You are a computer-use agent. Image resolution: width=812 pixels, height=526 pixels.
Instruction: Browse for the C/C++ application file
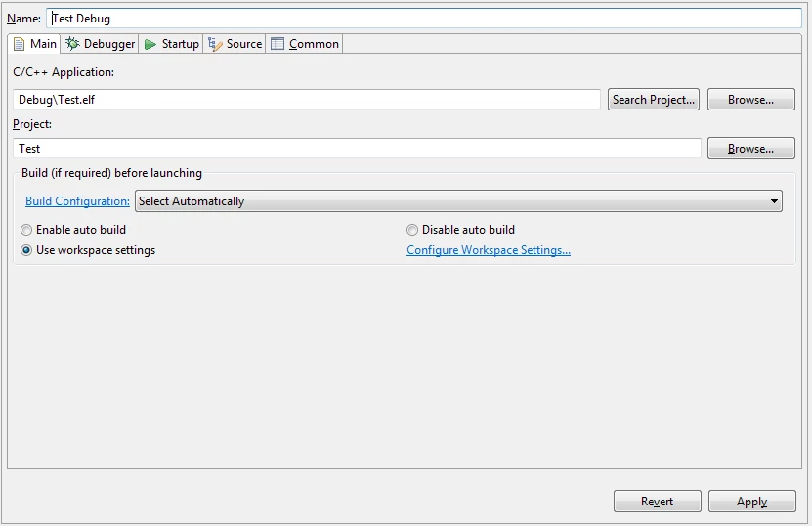(x=750, y=100)
